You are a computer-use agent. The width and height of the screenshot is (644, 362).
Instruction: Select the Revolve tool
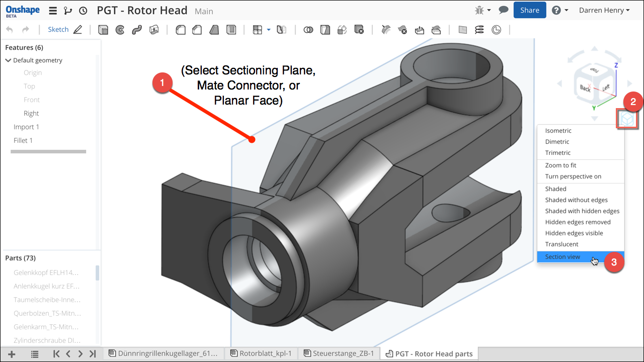(x=120, y=30)
